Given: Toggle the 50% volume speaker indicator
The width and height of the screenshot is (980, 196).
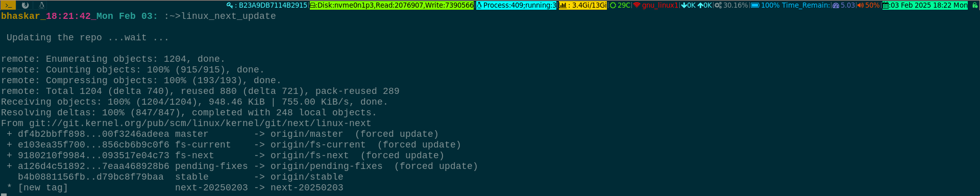Looking at the screenshot, I should pyautogui.click(x=868, y=5).
